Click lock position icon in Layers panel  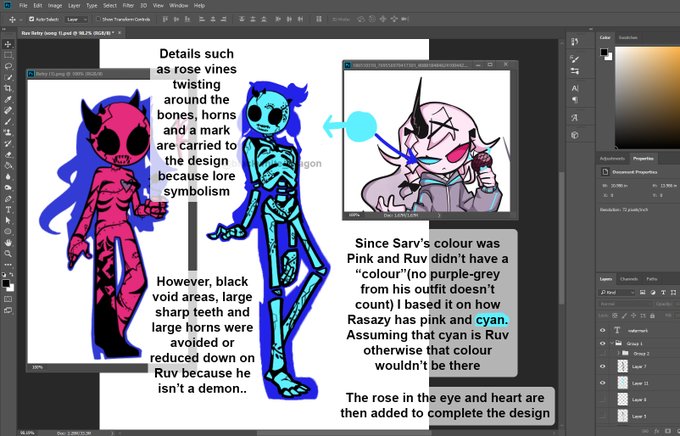pyautogui.click(x=634, y=315)
